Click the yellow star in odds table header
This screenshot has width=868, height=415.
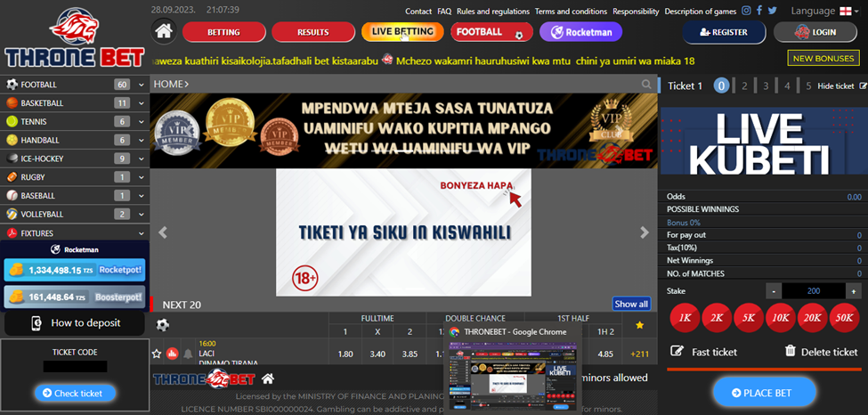click(639, 326)
